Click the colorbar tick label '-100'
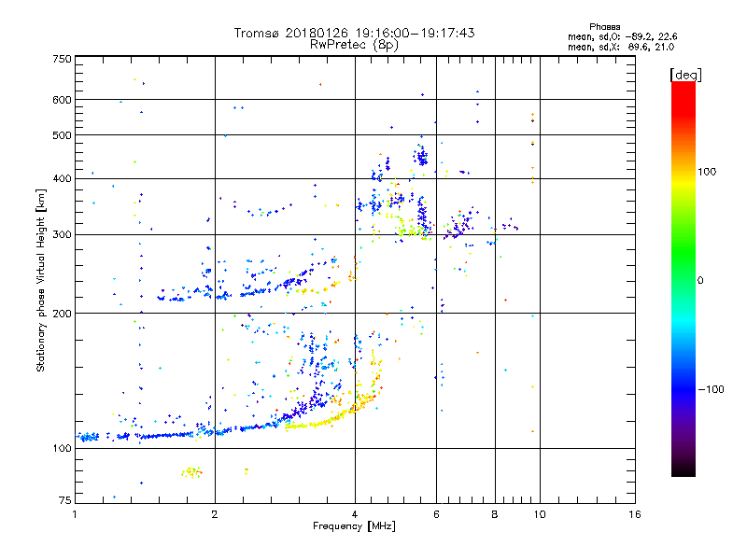 click(x=712, y=389)
